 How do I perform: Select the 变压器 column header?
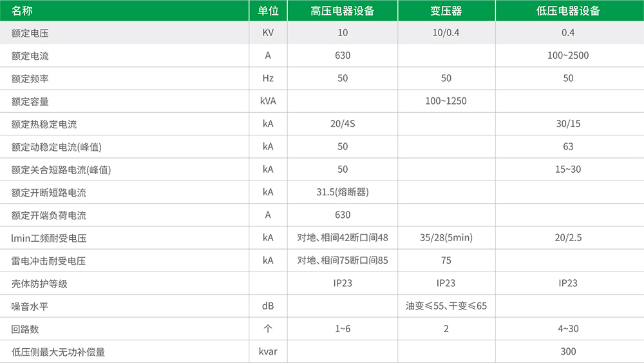(446, 10)
